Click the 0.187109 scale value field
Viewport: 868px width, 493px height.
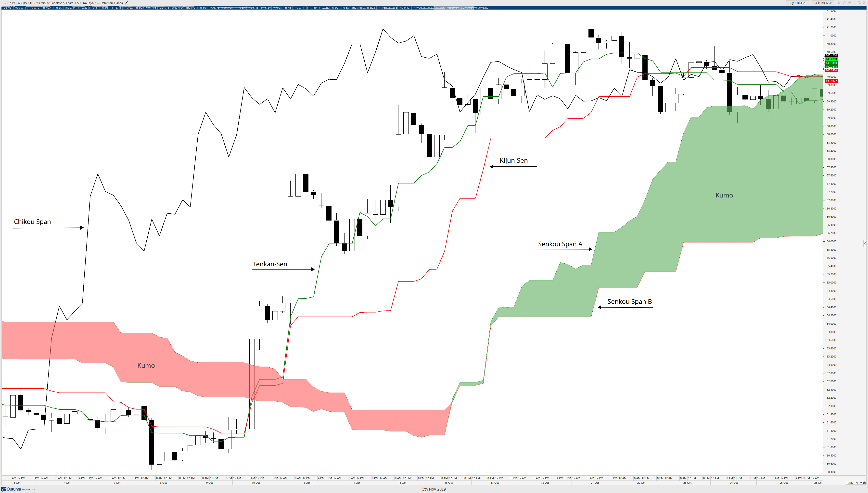852,483
